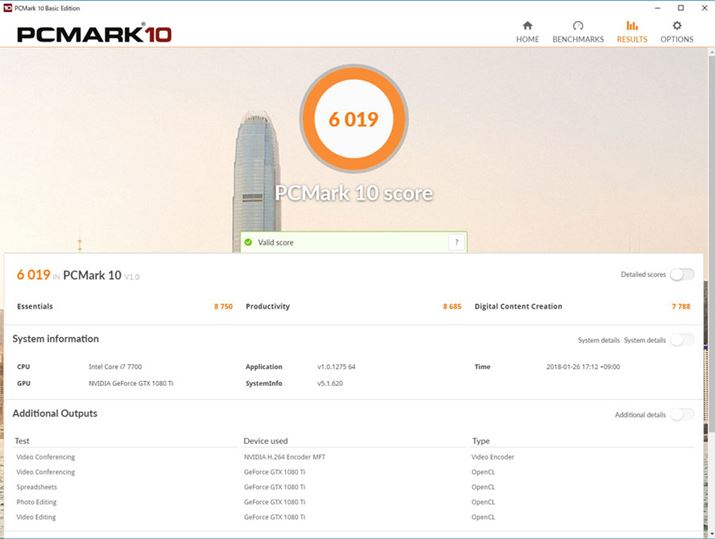Viewport: 715px width, 539px height.
Task: Toggle Detailed scores switch
Action: pyautogui.click(x=682, y=275)
